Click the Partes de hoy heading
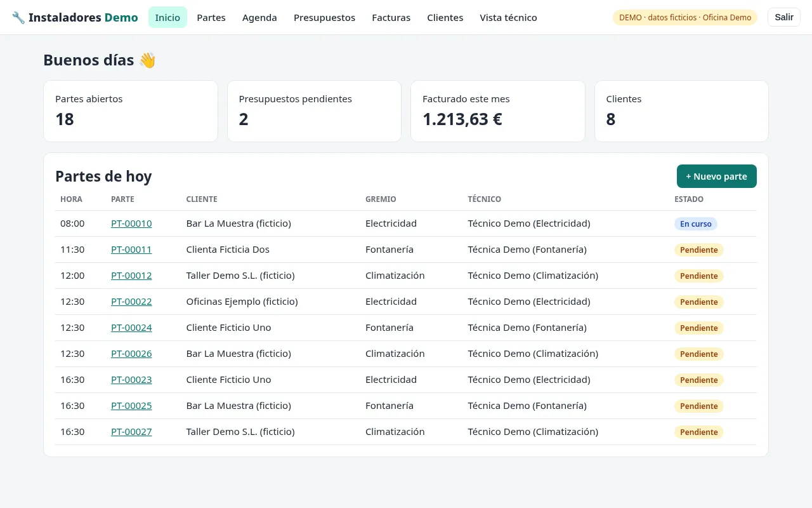The image size is (812, 508). point(103,177)
